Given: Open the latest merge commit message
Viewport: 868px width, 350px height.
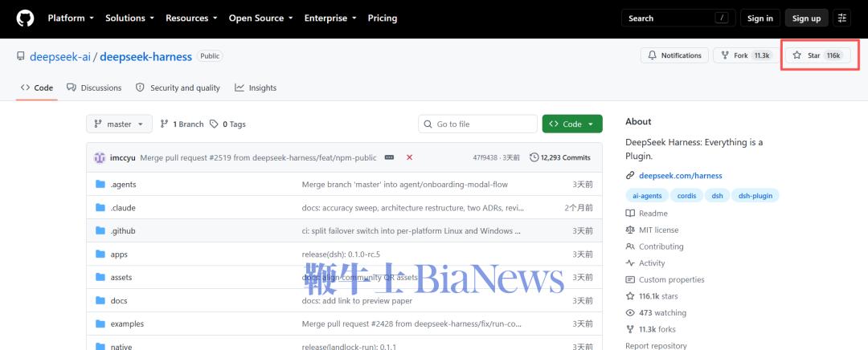Looking at the screenshot, I should pyautogui.click(x=259, y=157).
